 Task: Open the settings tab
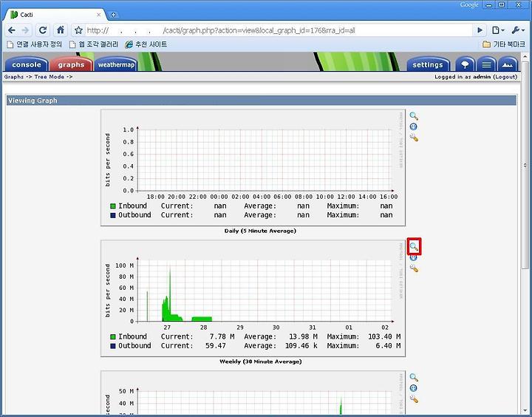(428, 64)
